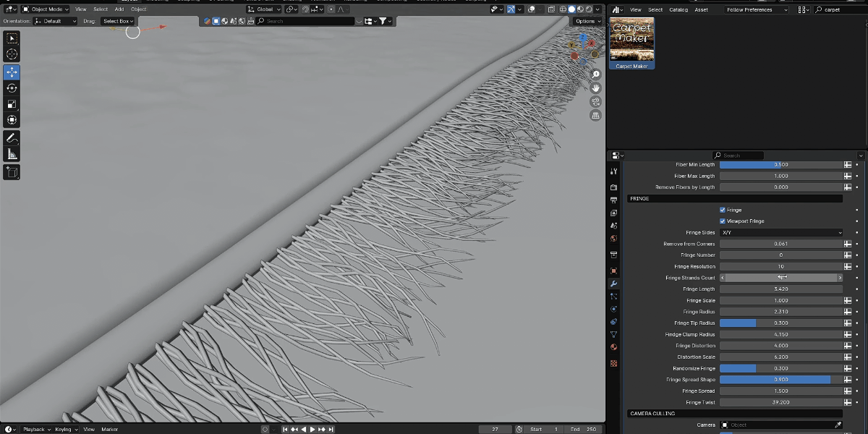868x434 pixels.
Task: Select the Annotate tool
Action: point(12,137)
